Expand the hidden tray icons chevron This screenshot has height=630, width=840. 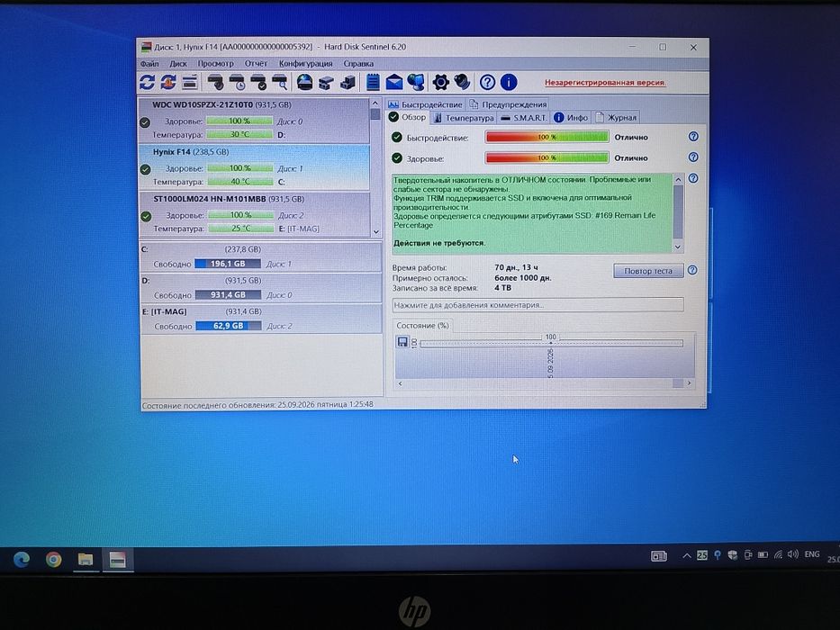(x=686, y=555)
